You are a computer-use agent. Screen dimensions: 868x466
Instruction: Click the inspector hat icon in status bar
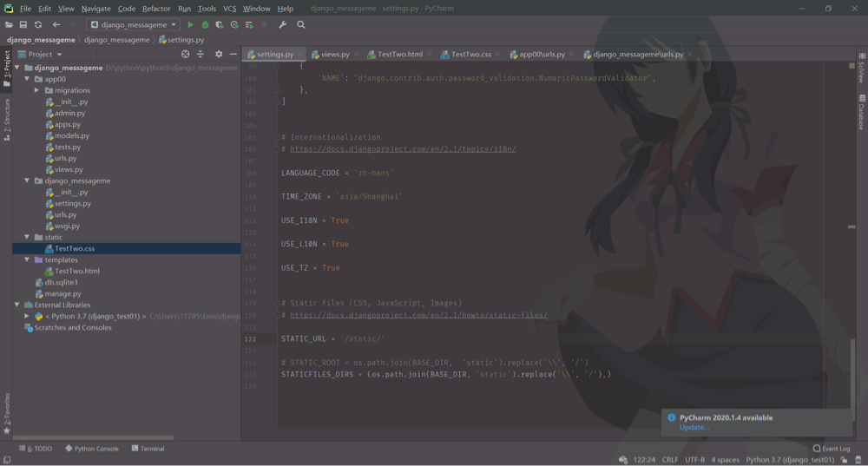click(x=858, y=460)
